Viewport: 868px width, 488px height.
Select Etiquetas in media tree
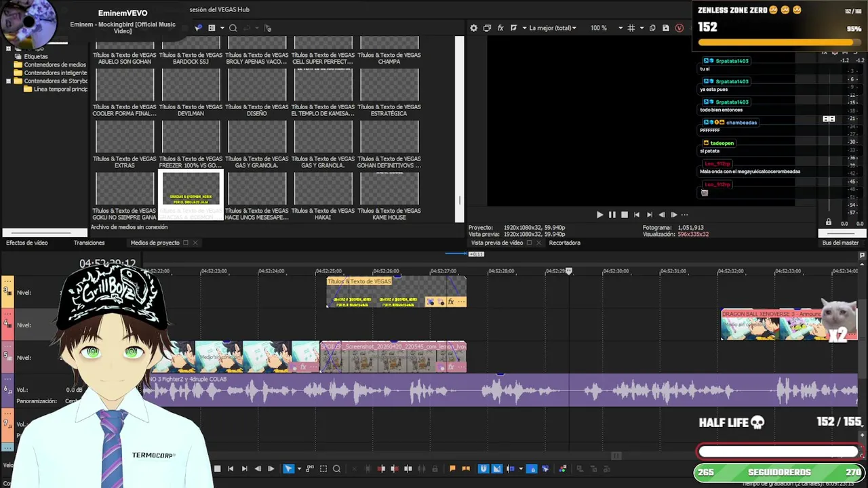tap(36, 57)
